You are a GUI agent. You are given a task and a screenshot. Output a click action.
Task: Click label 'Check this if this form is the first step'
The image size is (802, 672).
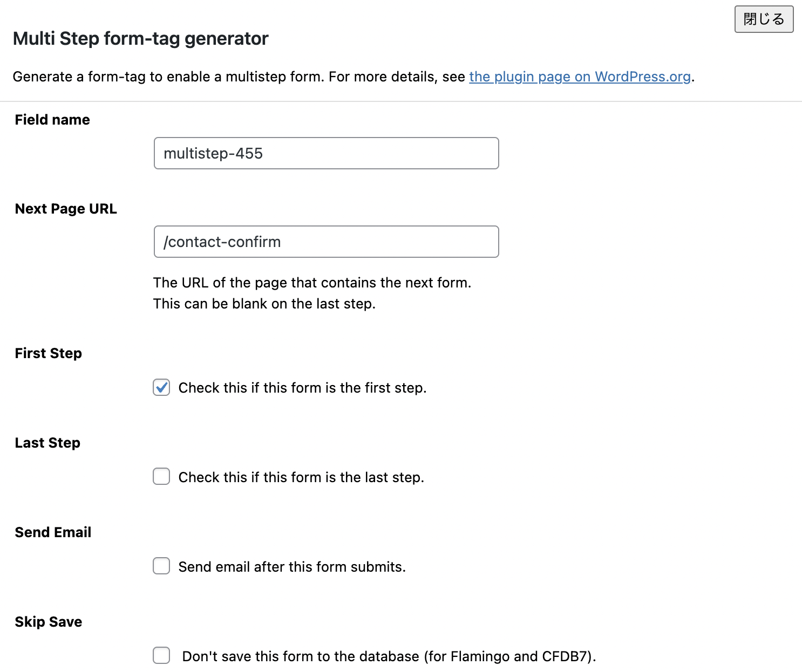[302, 388]
